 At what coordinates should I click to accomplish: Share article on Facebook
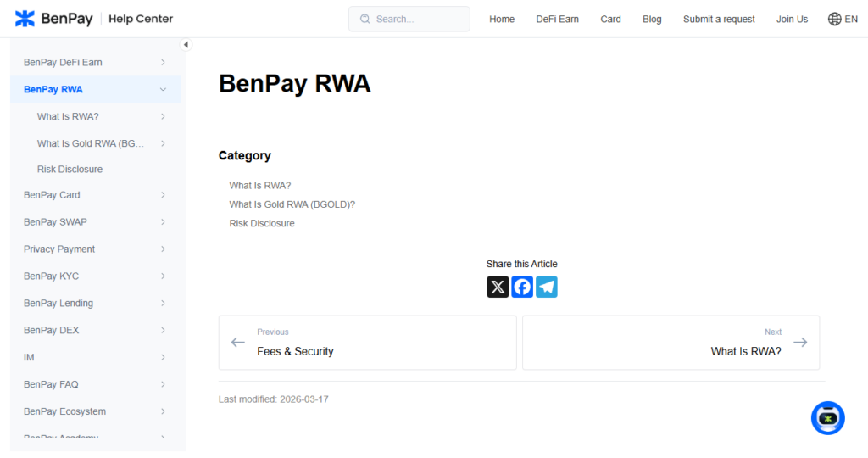522,287
